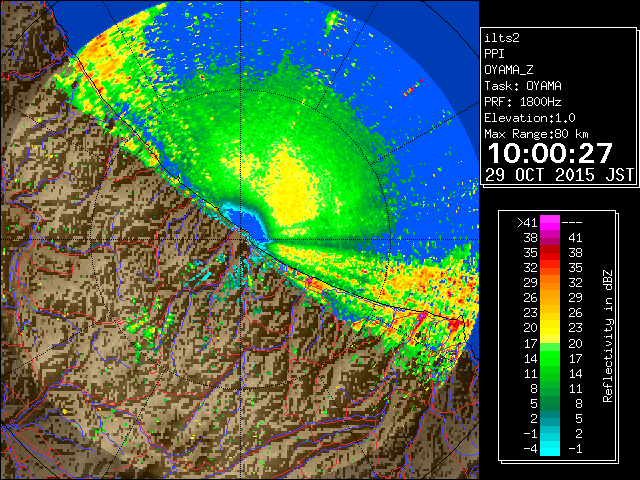Screen dimensions: 640x480
Task: Click the green '11' legend color band
Action: click(x=550, y=373)
